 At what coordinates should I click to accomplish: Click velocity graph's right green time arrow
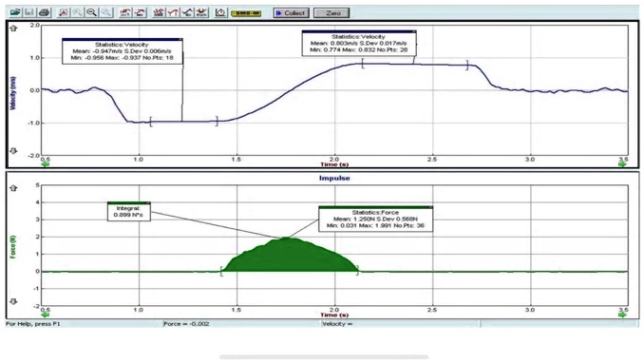pyautogui.click(x=623, y=164)
